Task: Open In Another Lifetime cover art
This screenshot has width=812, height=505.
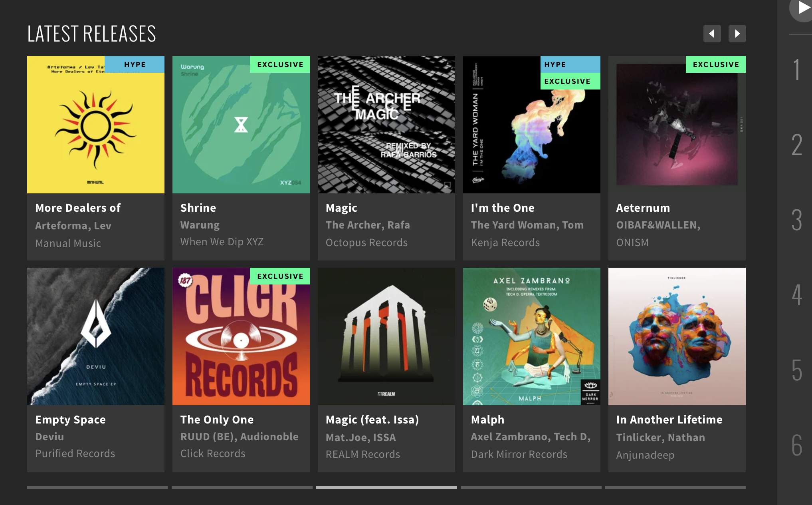Action: coord(677,336)
